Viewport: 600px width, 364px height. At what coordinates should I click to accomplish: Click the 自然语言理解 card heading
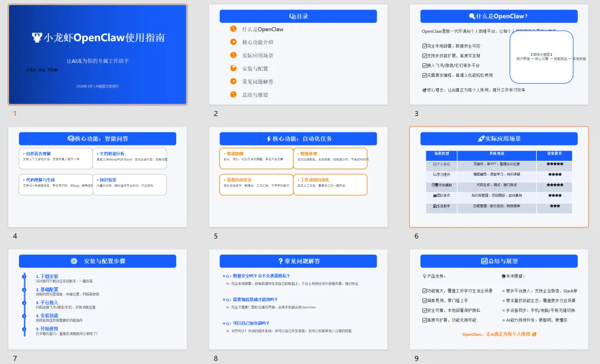pyautogui.click(x=38, y=154)
